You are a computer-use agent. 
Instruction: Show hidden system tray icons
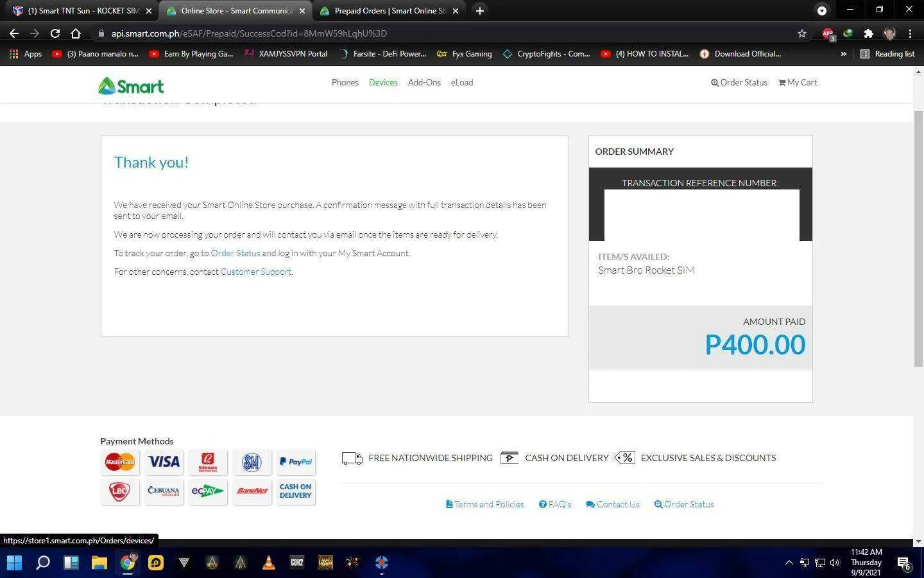789,563
